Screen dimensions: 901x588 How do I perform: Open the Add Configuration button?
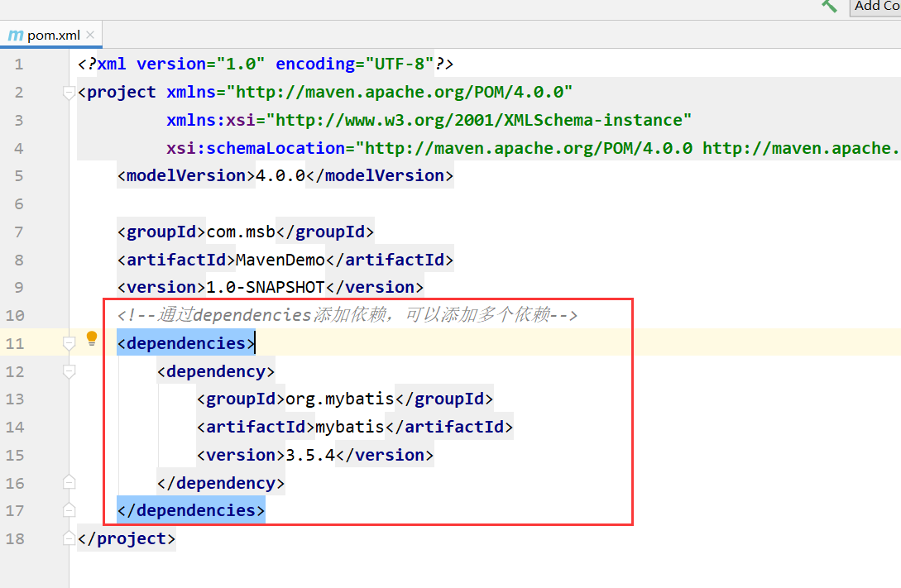coord(875,7)
